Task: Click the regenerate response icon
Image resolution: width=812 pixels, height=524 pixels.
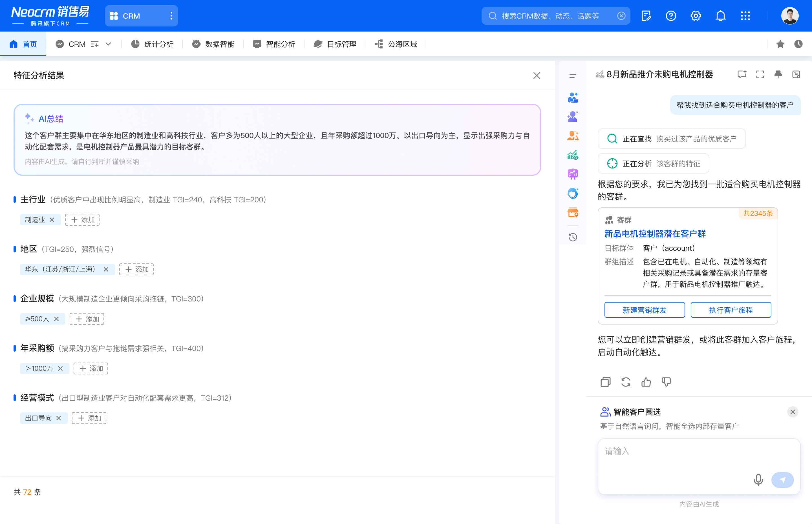Action: pos(625,382)
